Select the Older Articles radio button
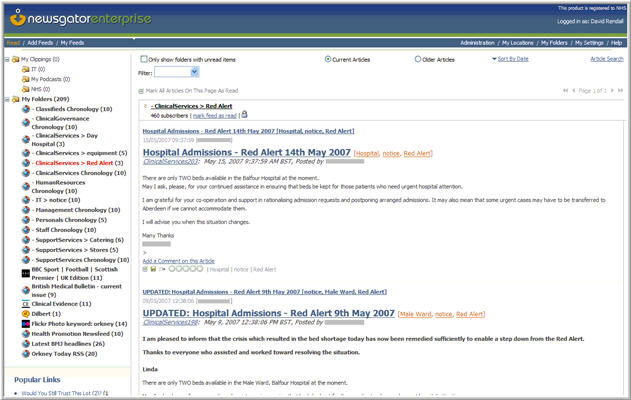The image size is (631, 400). 418,59
